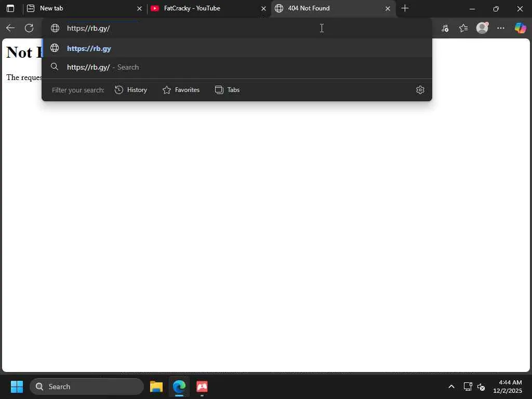This screenshot has width=532, height=399.
Task: Close the New tab tab
Action: (139, 8)
